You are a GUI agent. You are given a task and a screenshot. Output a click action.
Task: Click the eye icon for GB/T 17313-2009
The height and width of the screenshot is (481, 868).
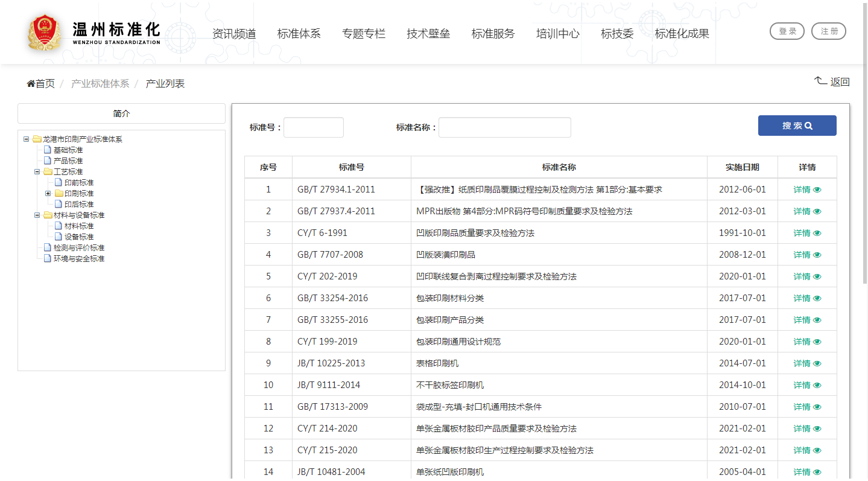coord(817,407)
